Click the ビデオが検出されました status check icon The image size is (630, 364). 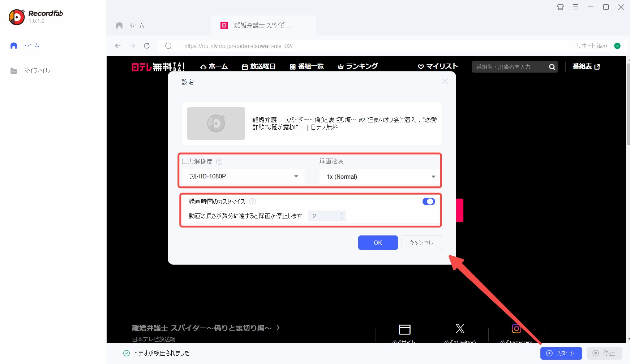click(x=127, y=353)
